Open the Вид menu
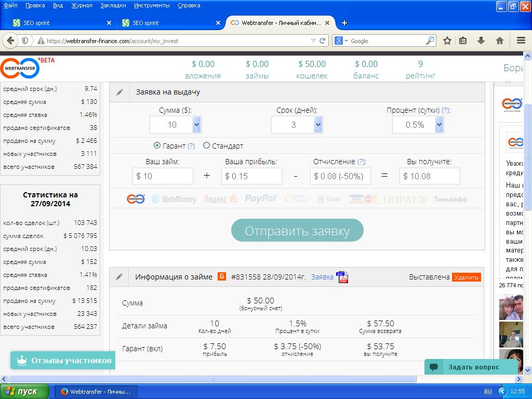532x399 pixels. pos(58,5)
